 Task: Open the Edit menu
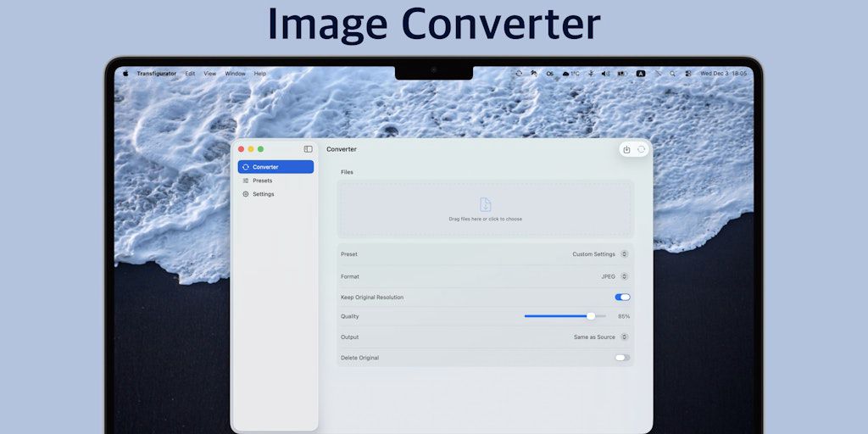coord(190,74)
